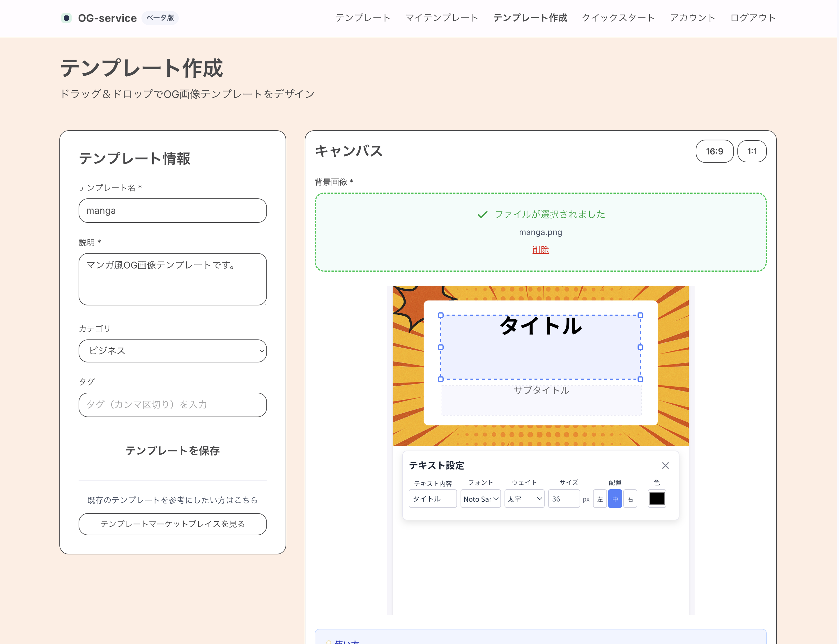Viewport: 839px width, 644px height.
Task: Click the OG-service logo icon
Action: click(x=66, y=18)
